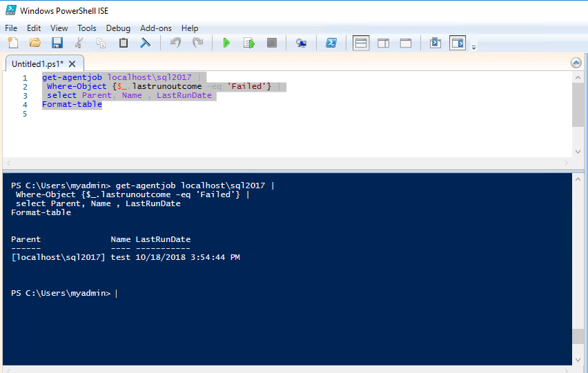Click 'Where-Object' in the script editor
The height and width of the screenshot is (373, 588).
point(77,86)
